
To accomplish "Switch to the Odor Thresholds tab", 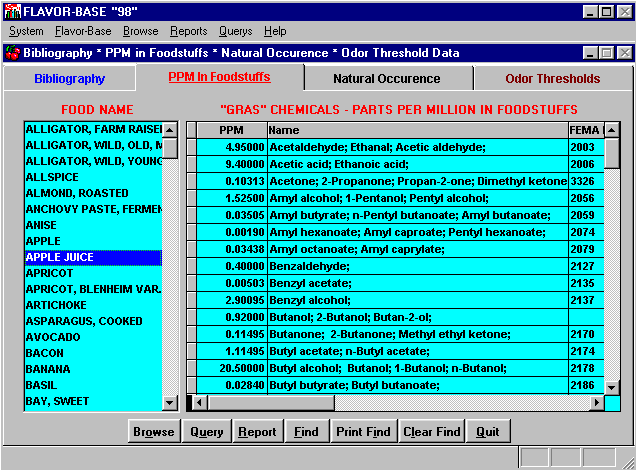I will coord(552,79).
